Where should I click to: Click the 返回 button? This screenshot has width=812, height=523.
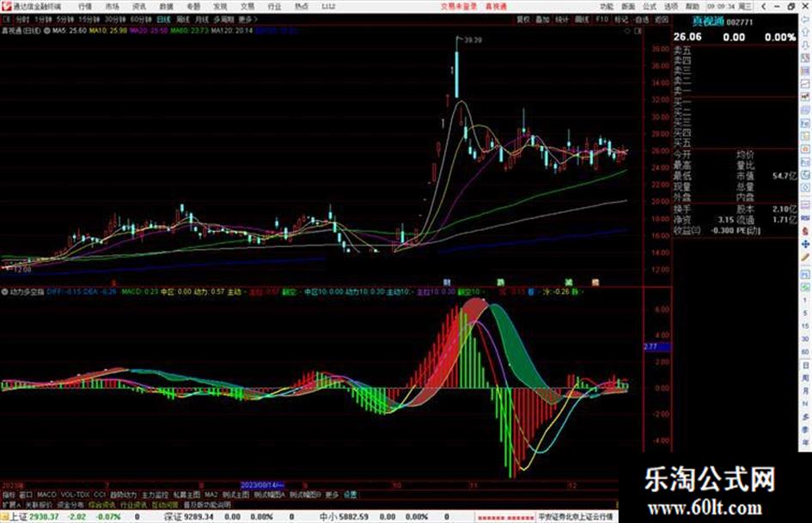pyautogui.click(x=662, y=19)
